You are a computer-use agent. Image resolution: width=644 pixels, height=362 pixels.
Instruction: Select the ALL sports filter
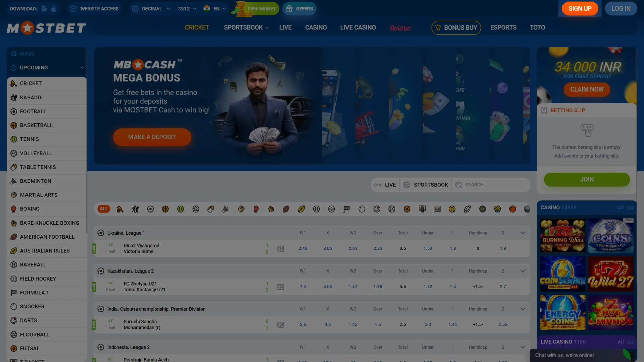(x=104, y=209)
